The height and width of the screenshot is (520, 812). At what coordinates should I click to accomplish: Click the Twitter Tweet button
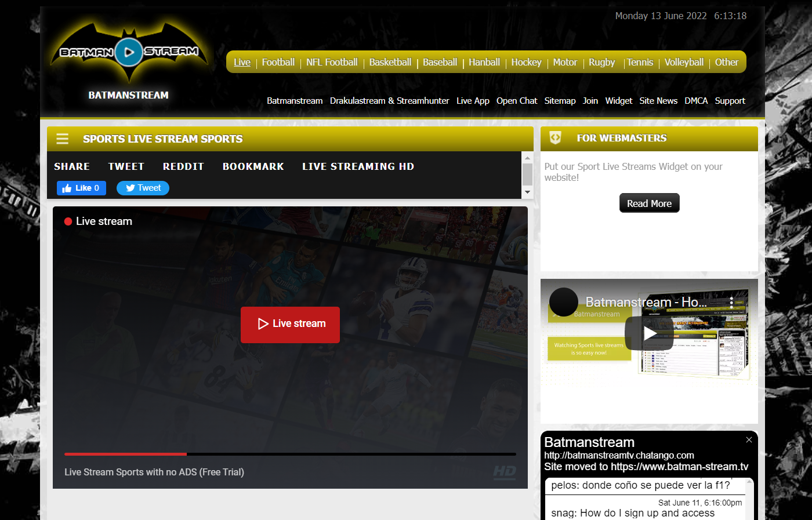[143, 188]
